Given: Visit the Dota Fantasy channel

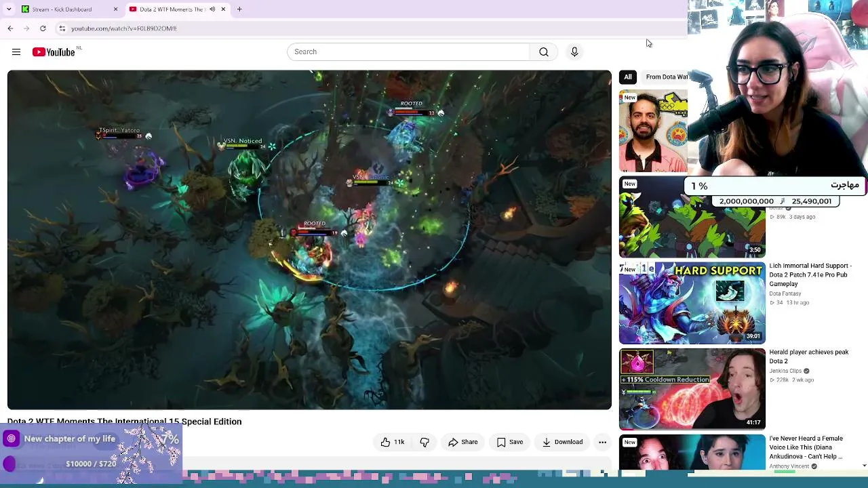Looking at the screenshot, I should tap(785, 293).
